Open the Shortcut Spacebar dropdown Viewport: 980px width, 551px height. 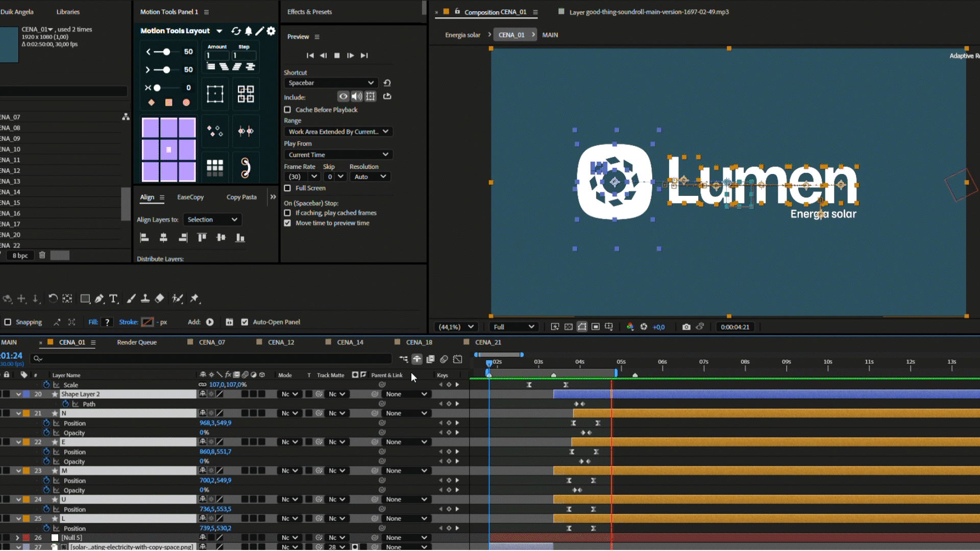click(331, 83)
